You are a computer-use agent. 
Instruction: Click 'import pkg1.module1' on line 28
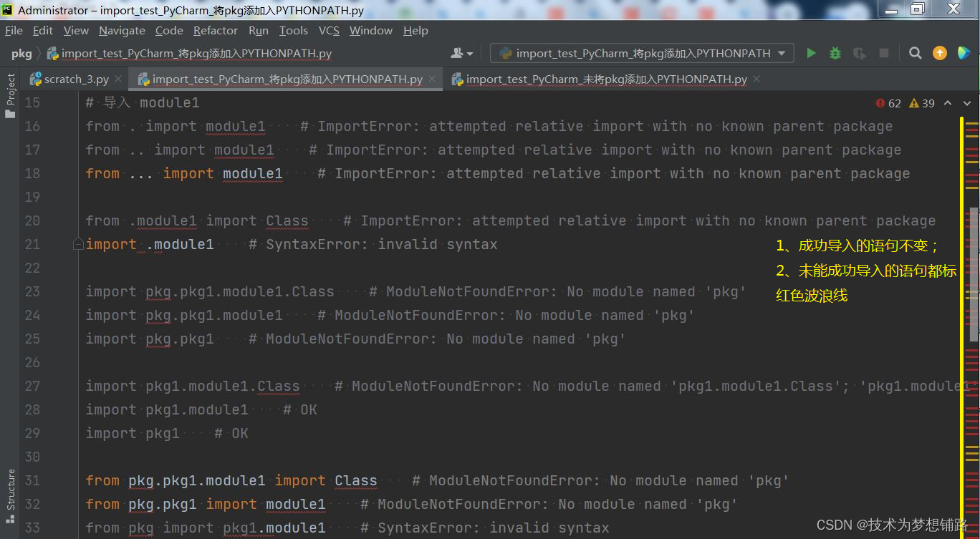[x=167, y=409]
